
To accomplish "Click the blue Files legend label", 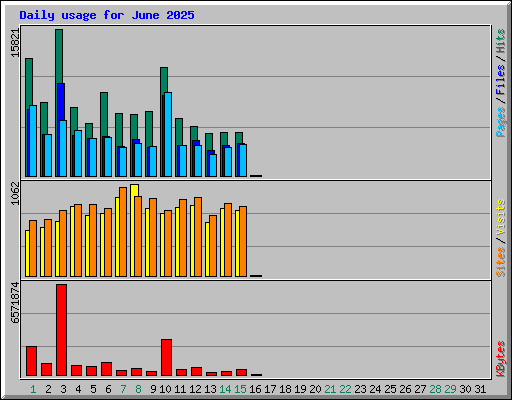I will 501,79.
